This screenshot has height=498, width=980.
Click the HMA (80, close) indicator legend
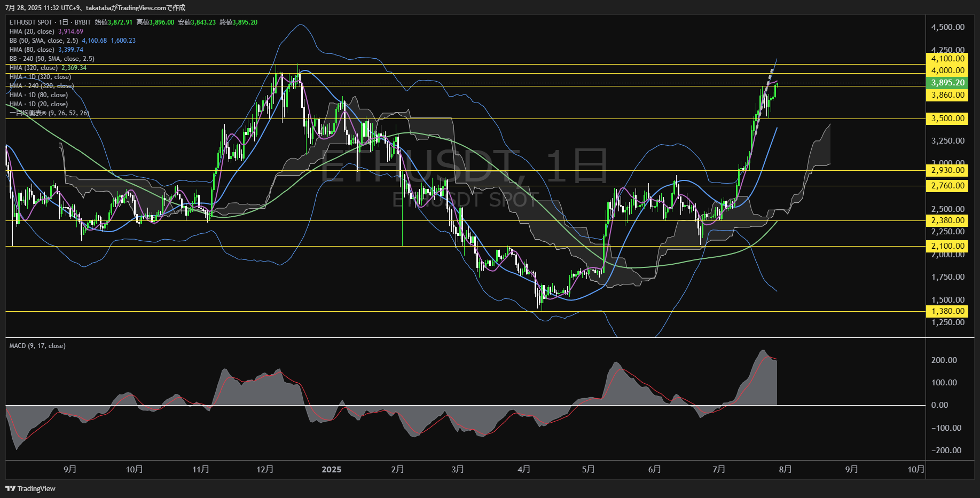pos(32,50)
